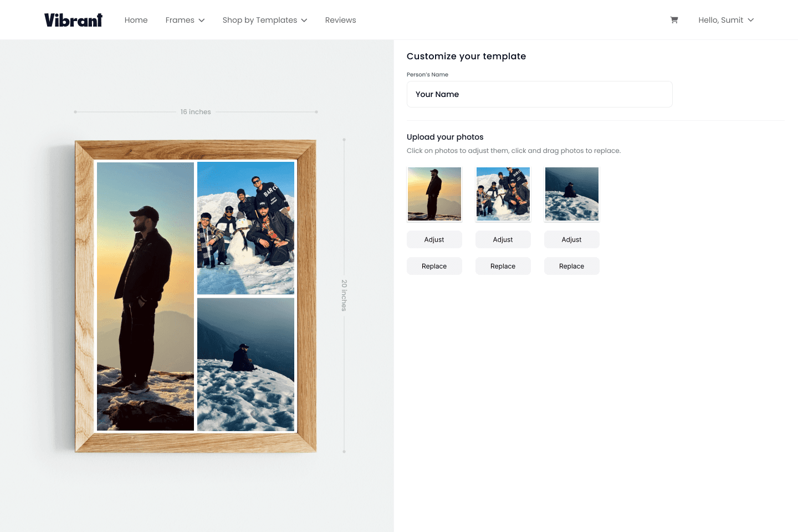The width and height of the screenshot is (798, 532).
Task: Go to the Home page
Action: pyautogui.click(x=136, y=20)
